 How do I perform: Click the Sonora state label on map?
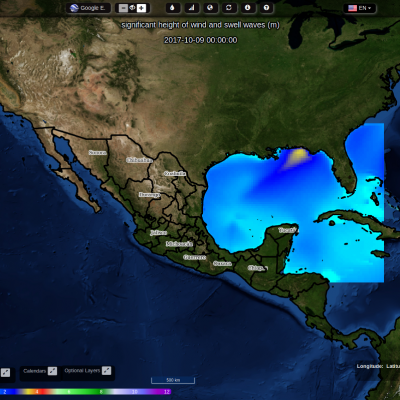click(x=98, y=153)
